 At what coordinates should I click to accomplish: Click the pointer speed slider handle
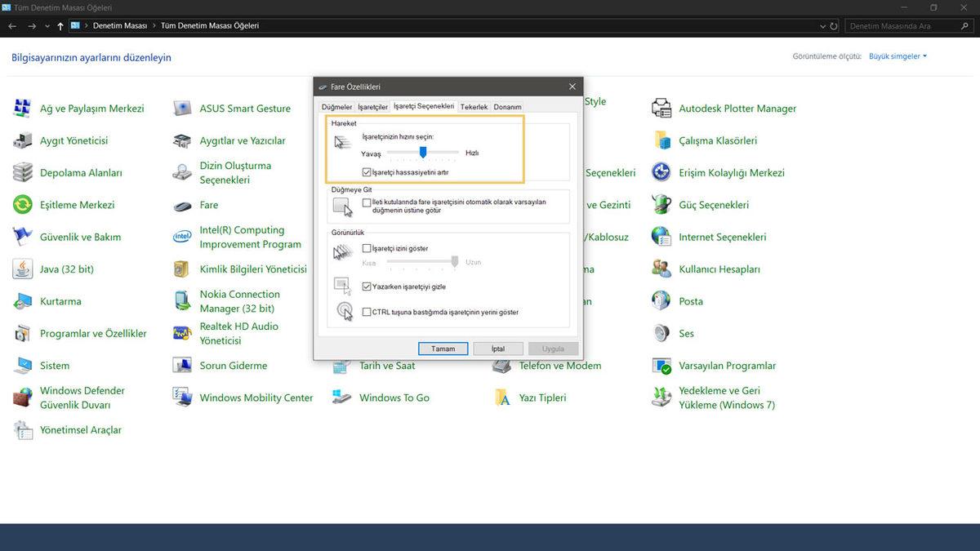coord(423,152)
